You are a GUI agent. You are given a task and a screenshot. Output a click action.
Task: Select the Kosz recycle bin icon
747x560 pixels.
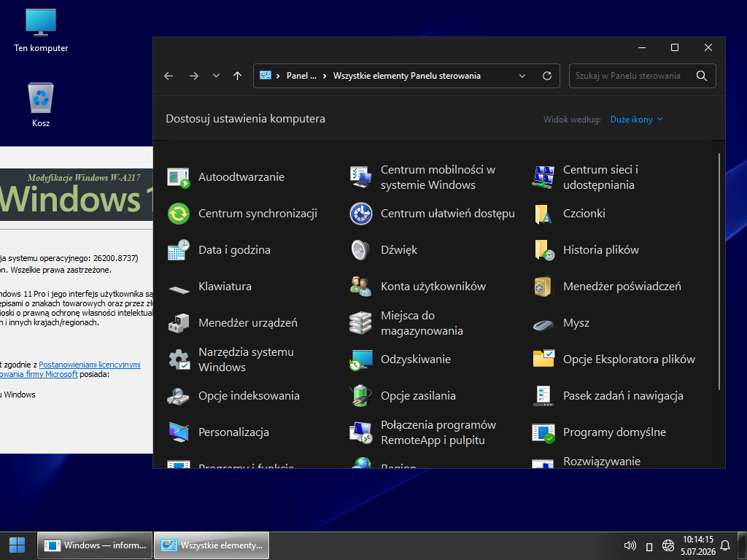(x=41, y=105)
